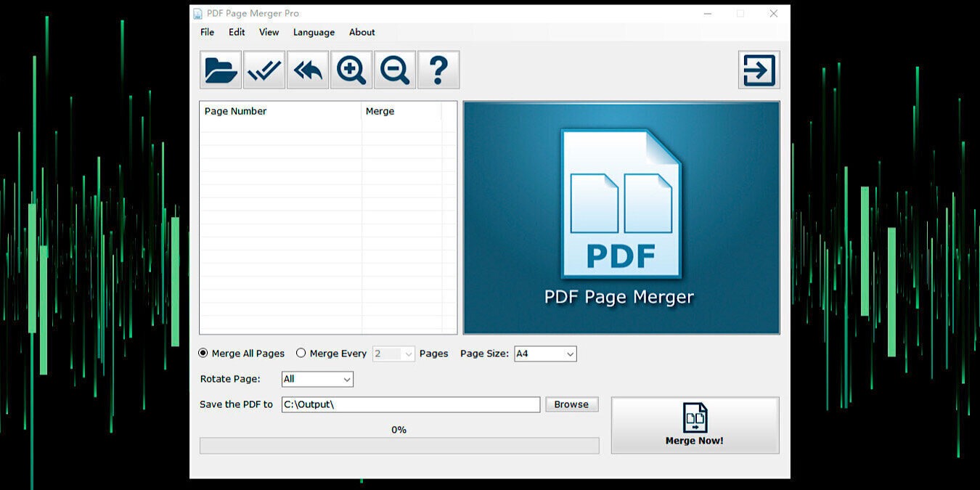Click Browse to choose output folder
Screen dimensions: 980x490
tap(571, 404)
